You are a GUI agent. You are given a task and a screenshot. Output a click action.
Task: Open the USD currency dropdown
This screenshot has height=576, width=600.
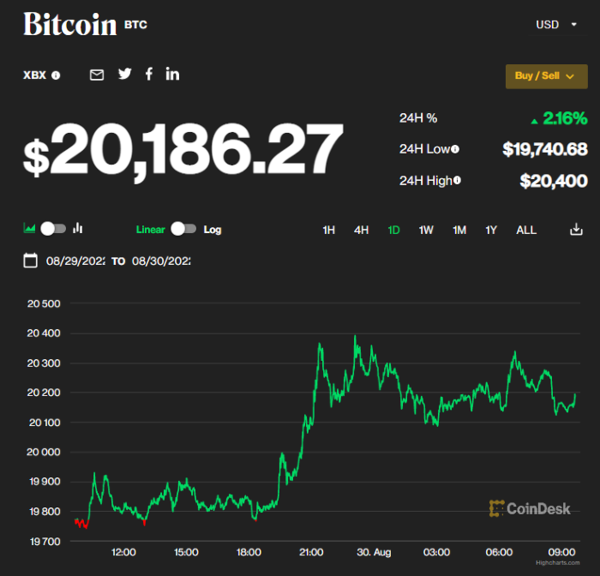click(x=556, y=24)
